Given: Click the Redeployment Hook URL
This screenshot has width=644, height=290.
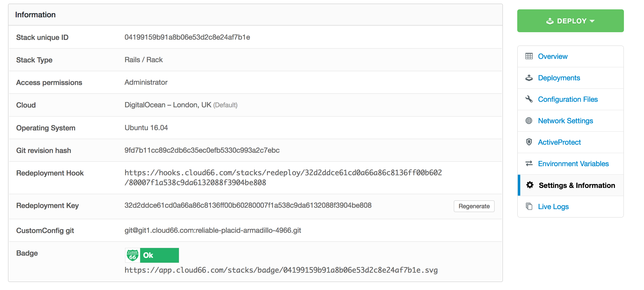Looking at the screenshot, I should point(283,177).
